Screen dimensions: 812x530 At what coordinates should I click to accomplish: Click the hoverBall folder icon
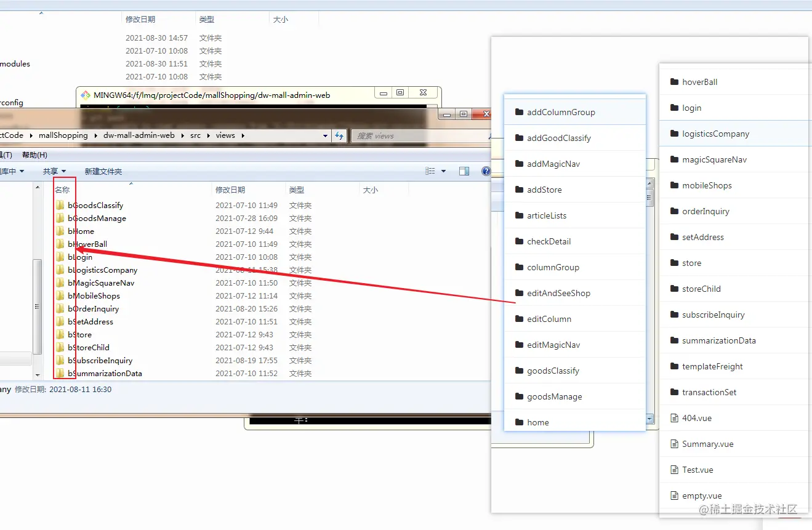coord(673,82)
